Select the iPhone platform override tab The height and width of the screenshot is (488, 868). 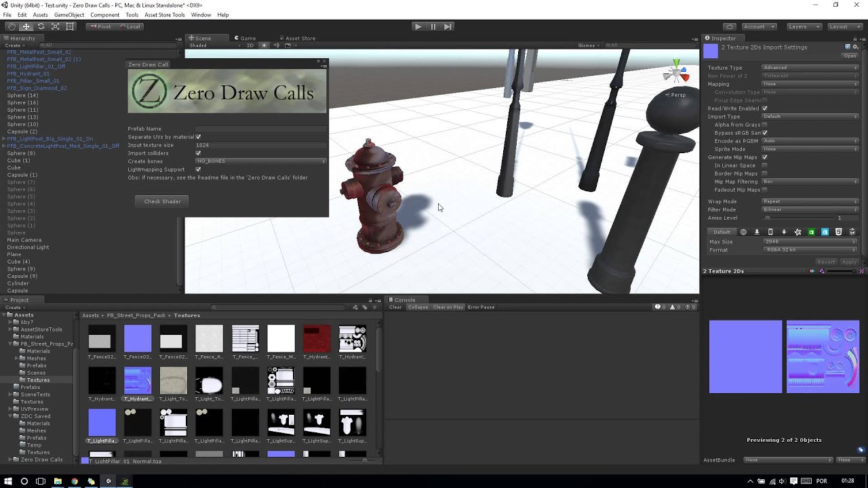pyautogui.click(x=770, y=232)
